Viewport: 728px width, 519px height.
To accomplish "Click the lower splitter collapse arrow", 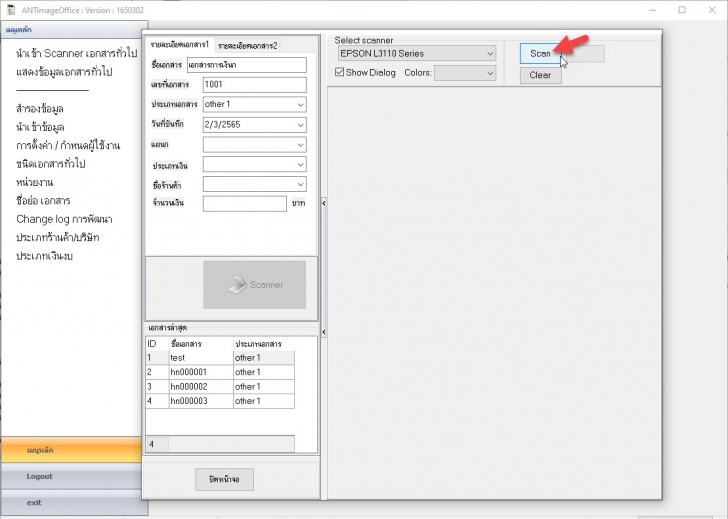I will [x=324, y=332].
